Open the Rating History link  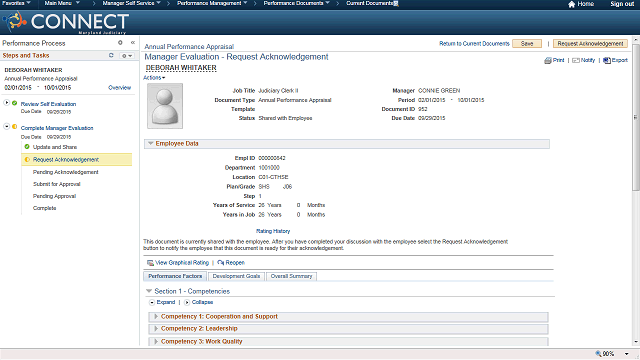point(273,231)
